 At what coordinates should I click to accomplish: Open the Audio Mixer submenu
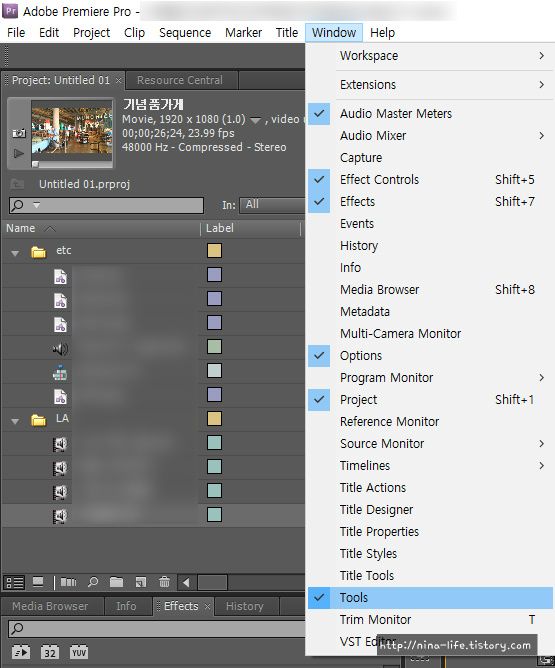tap(430, 135)
